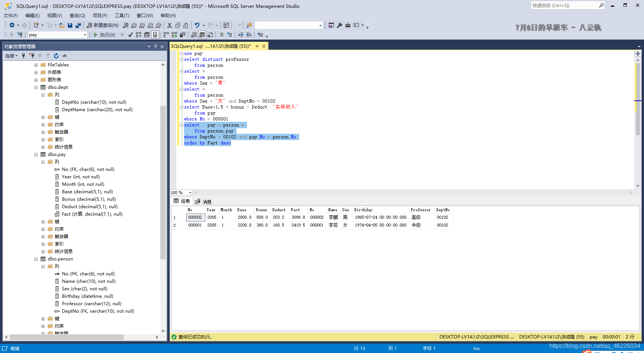Click the Paste clipboard icon
Viewport: 644px width, 353px height.
click(186, 25)
